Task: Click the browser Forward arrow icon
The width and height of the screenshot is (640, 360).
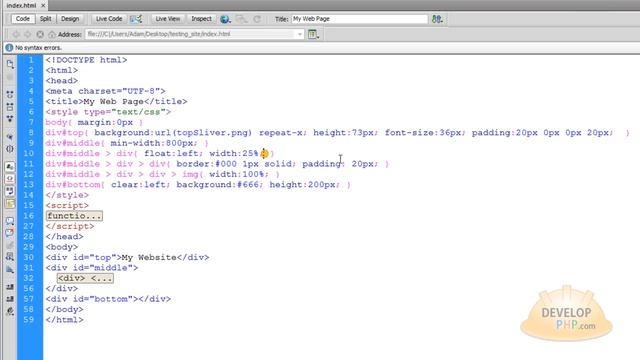Action: pyautogui.click(x=27, y=34)
